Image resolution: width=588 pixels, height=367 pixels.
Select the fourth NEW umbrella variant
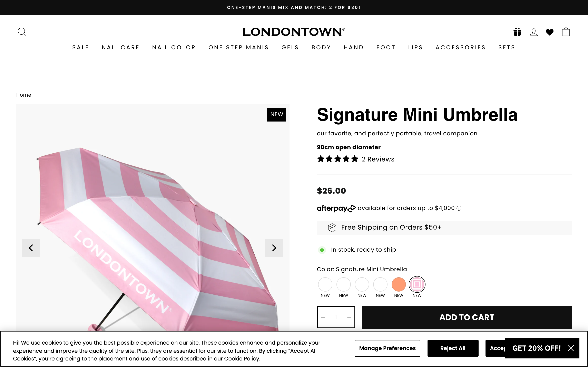380,284
